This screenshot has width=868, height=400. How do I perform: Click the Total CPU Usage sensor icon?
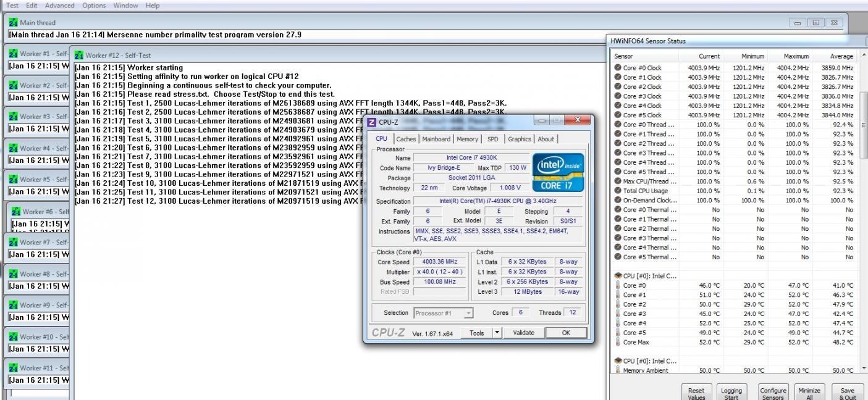tap(618, 191)
